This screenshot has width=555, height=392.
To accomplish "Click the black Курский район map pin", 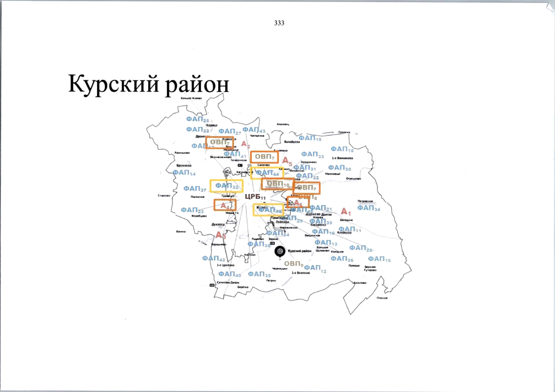I will pos(280,252).
